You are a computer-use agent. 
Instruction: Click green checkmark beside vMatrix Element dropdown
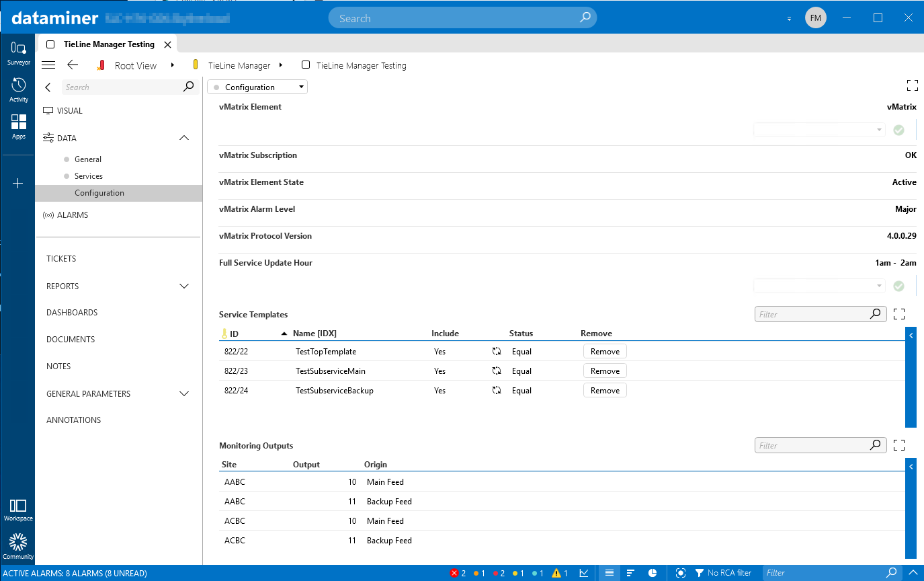[x=898, y=130]
